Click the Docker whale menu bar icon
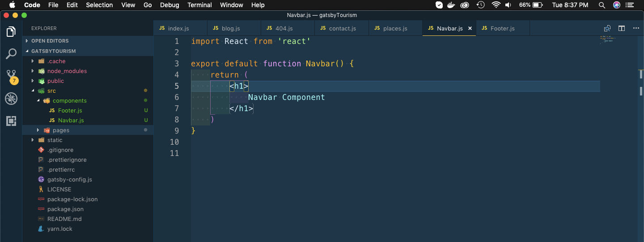 [x=452, y=5]
